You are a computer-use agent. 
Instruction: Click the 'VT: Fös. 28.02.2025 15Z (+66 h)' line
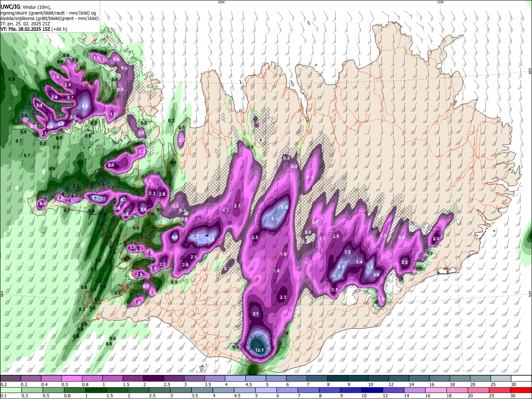(34, 29)
